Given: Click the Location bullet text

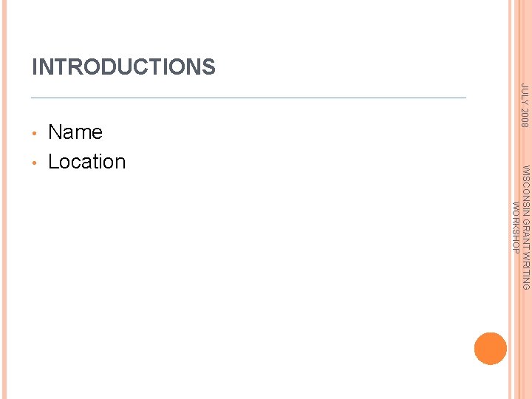Looking at the screenshot, I should click(x=86, y=162).
